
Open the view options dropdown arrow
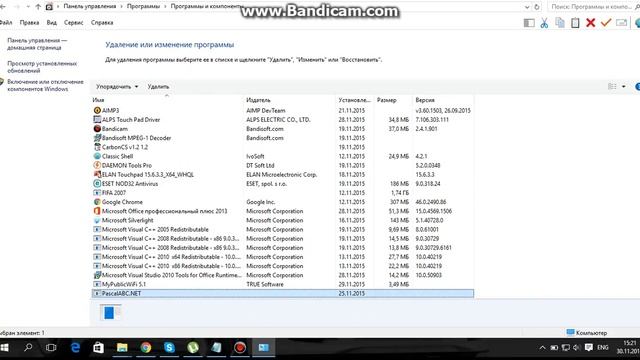tap(623, 87)
